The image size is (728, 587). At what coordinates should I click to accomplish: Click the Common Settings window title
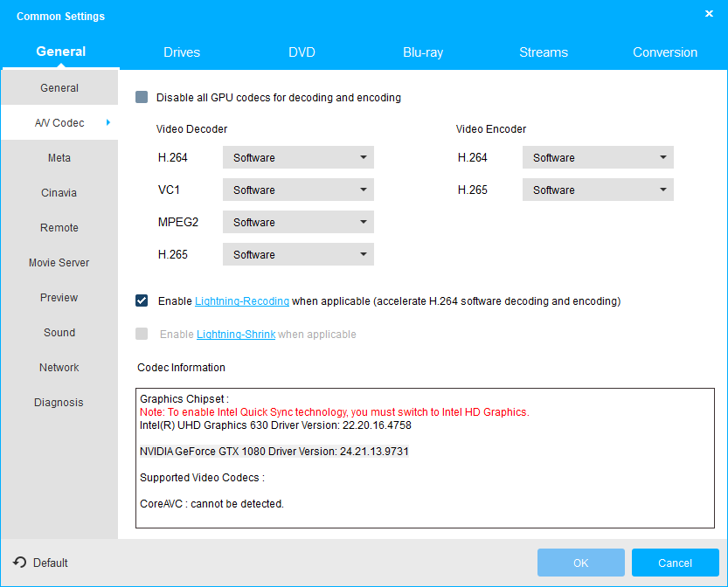tap(61, 17)
